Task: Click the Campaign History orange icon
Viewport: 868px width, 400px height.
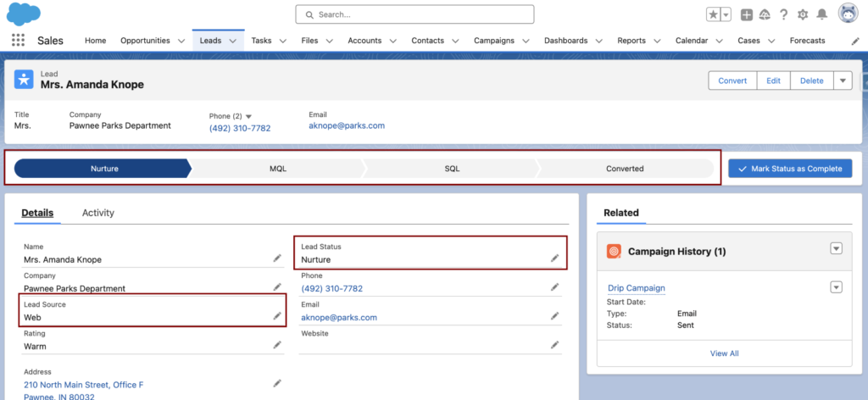Action: [x=614, y=251]
